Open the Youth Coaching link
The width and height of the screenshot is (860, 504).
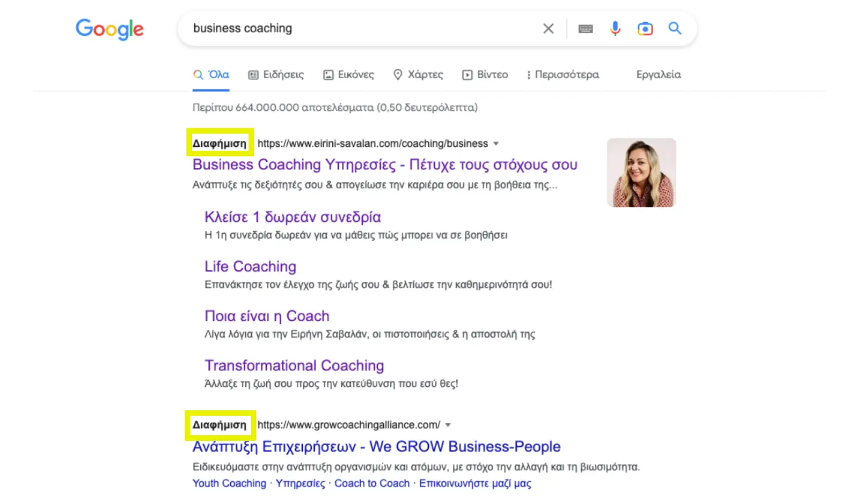229,483
